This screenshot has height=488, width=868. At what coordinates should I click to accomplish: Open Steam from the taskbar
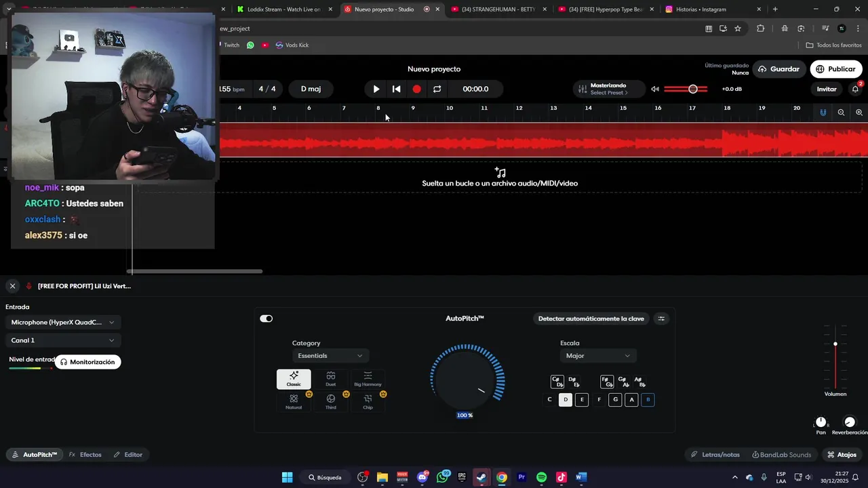(x=481, y=477)
